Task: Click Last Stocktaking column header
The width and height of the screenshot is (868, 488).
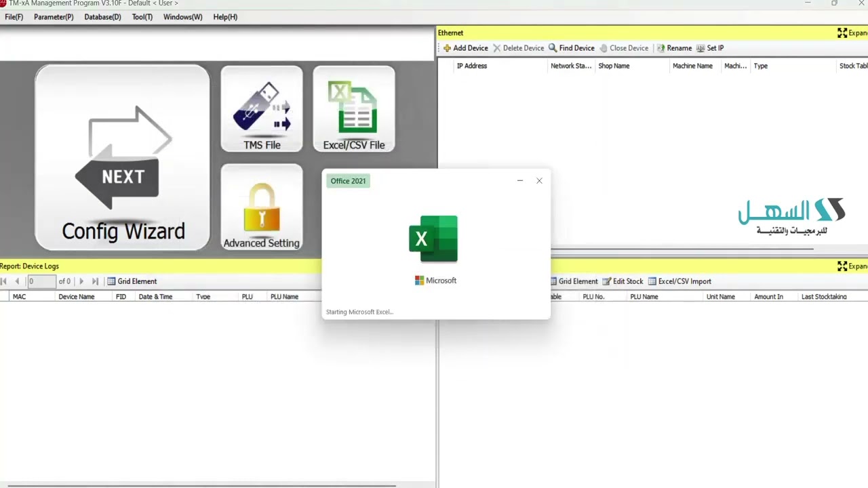Action: click(824, 297)
